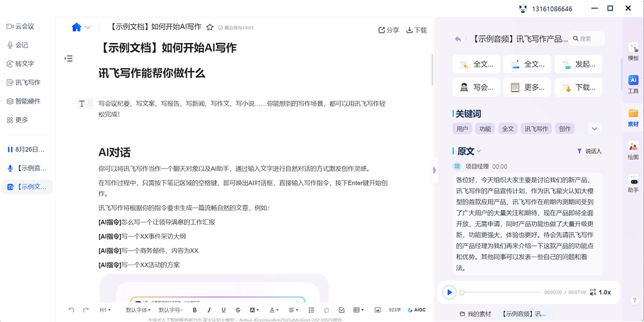The height and width of the screenshot is (322, 644).
Task: Click the insert image icon in toolbar
Action: (377, 310)
